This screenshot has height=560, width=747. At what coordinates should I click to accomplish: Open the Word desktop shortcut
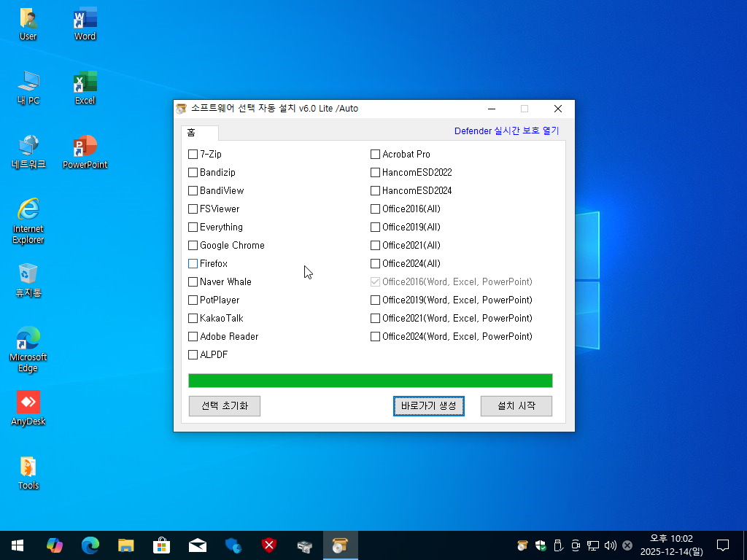(85, 24)
